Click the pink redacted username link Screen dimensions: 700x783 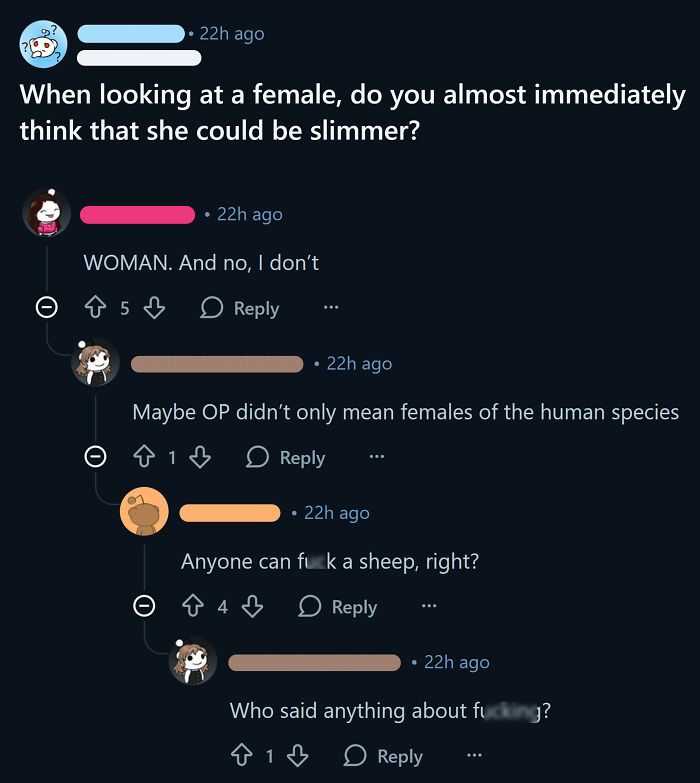[x=137, y=214]
